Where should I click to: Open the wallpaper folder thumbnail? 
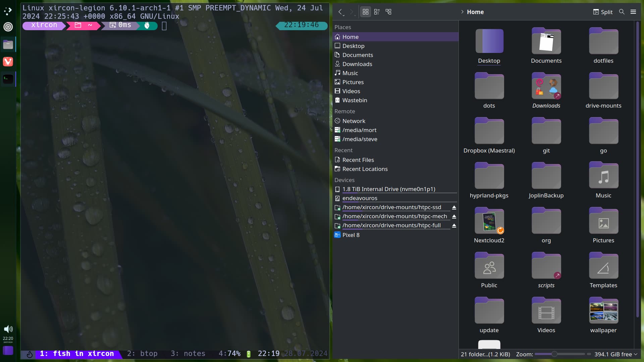603,311
